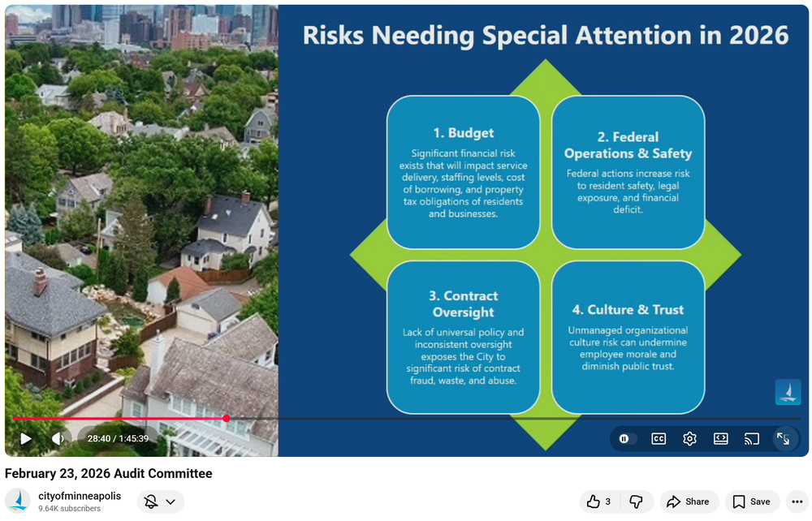The height and width of the screenshot is (521, 812).
Task: Save the video to a playlist
Action: coord(752,502)
